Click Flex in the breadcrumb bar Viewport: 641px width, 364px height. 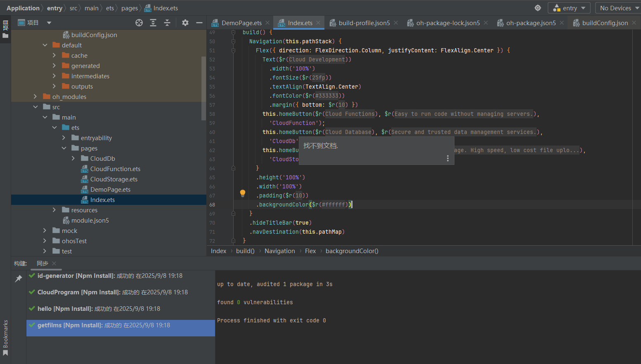pyautogui.click(x=310, y=251)
